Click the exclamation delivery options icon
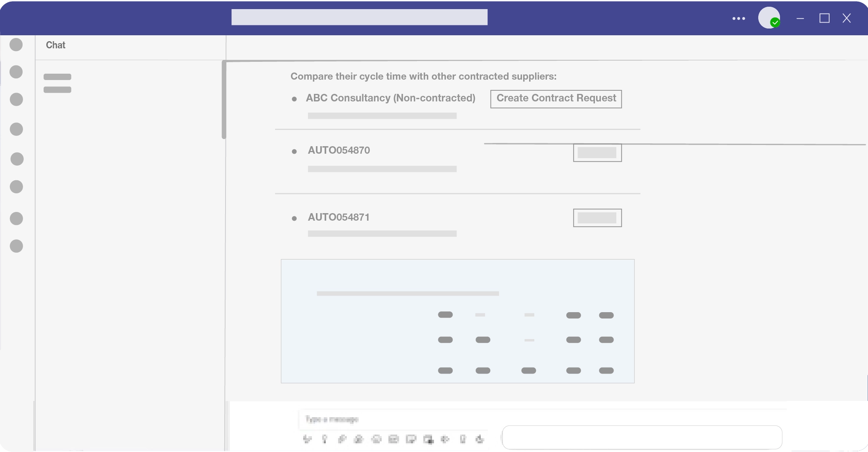Image resolution: width=868 pixels, height=452 pixels. [x=325, y=439]
